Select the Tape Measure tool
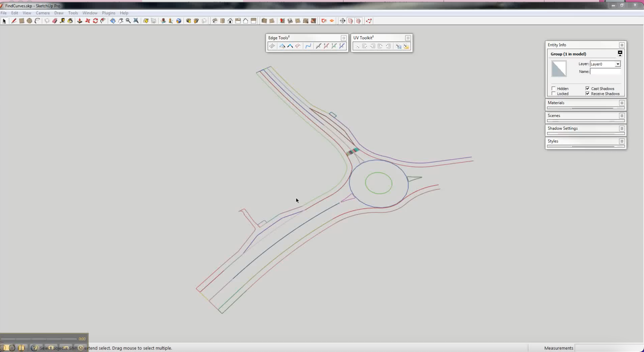The height and width of the screenshot is (352, 644). [63, 21]
